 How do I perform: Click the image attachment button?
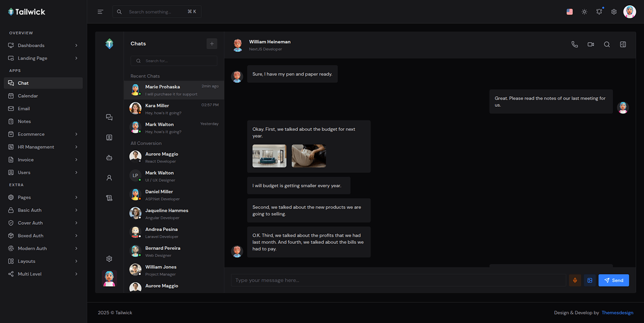590,280
